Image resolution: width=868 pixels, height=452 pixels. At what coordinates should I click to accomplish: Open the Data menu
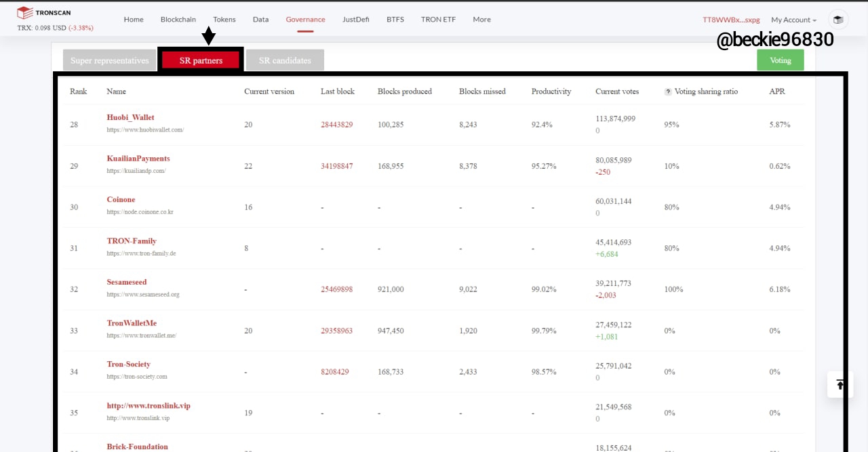tap(261, 19)
